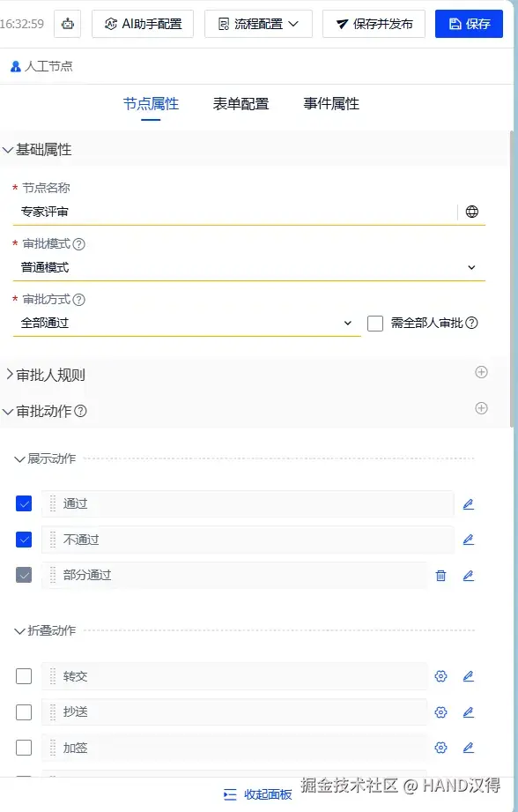Click the blue 保存 button

(469, 24)
